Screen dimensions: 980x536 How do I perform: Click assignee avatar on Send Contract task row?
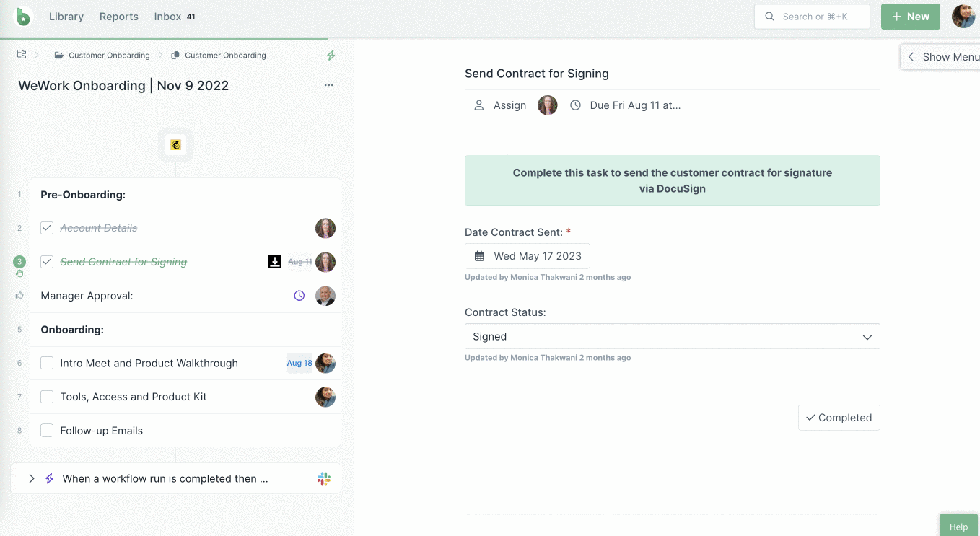325,262
